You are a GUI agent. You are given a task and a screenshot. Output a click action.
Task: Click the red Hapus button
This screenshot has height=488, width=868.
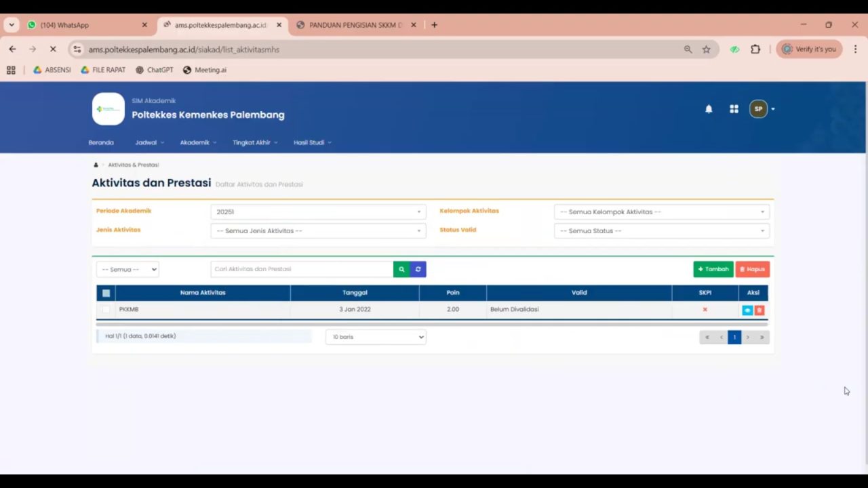point(752,269)
